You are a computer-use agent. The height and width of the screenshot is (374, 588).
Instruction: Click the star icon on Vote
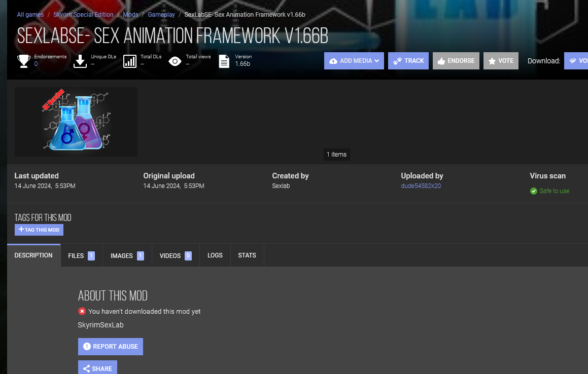(x=492, y=61)
